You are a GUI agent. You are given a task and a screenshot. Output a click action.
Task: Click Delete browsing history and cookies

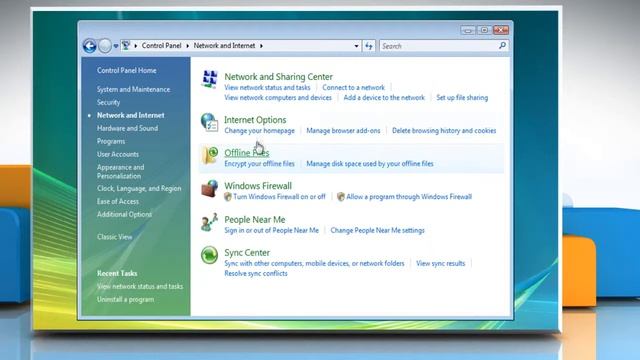click(444, 131)
